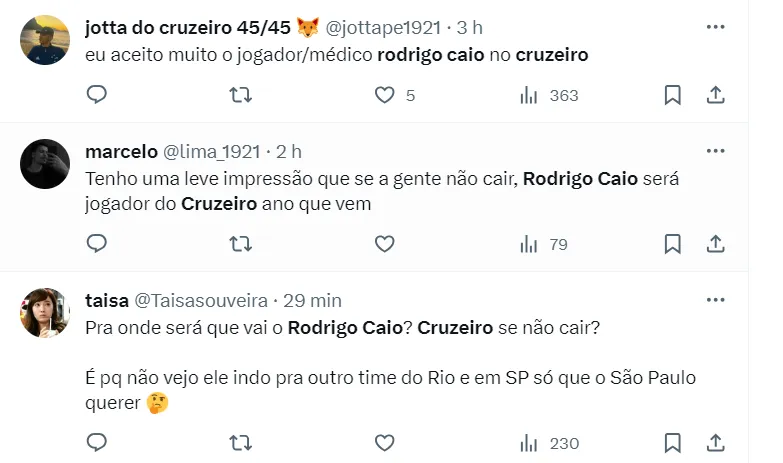Image resolution: width=783 pixels, height=463 pixels.
Task: Retweet the post by jotta do cruzeiro
Action: (x=241, y=95)
